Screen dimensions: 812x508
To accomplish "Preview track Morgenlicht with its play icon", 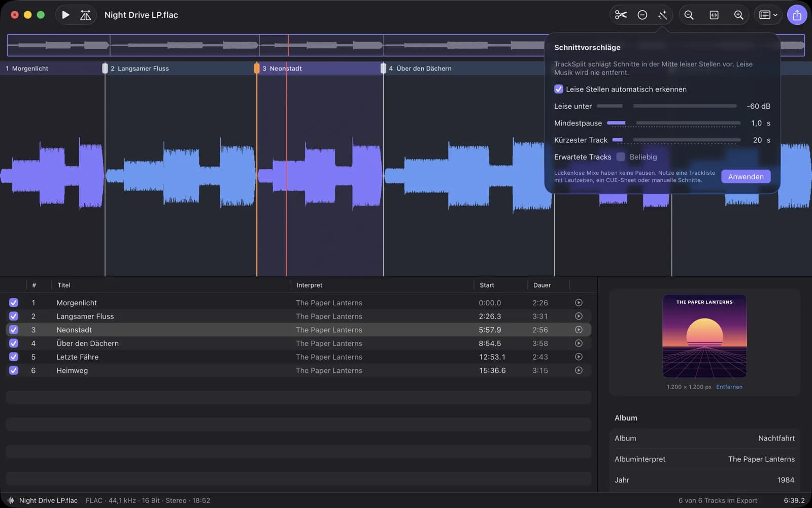I will pyautogui.click(x=579, y=303).
